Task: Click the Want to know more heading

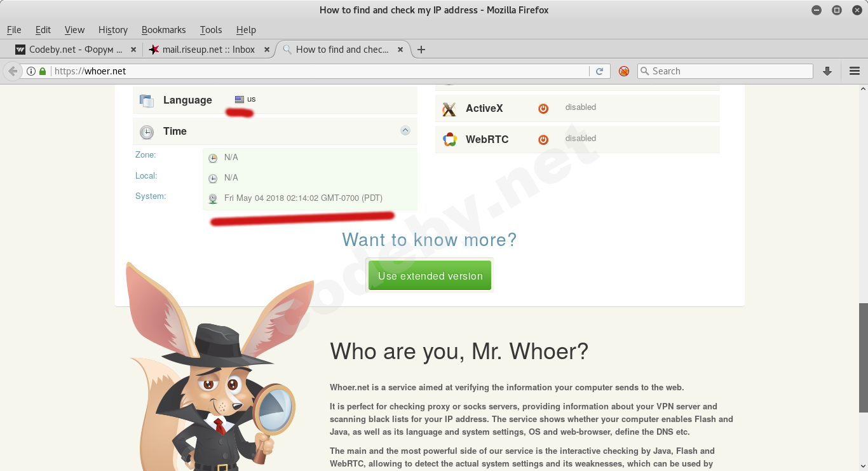Action: [430, 240]
